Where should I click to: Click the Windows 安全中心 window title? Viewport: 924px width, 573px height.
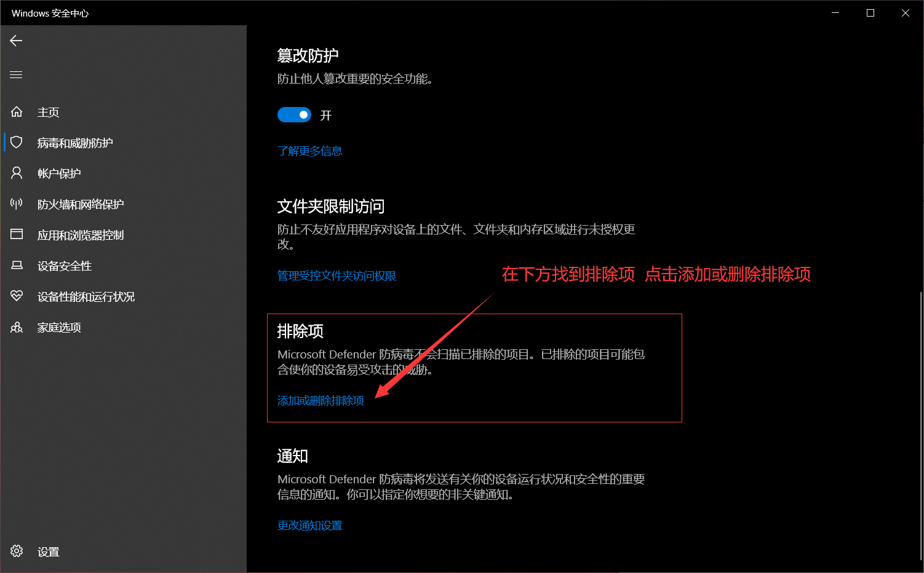(x=50, y=13)
